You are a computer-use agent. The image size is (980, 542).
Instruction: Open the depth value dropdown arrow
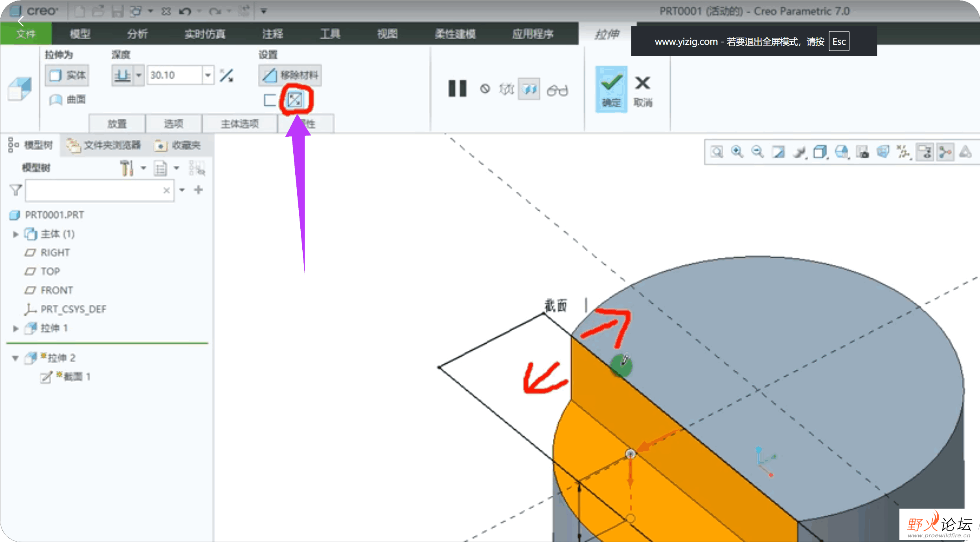208,75
